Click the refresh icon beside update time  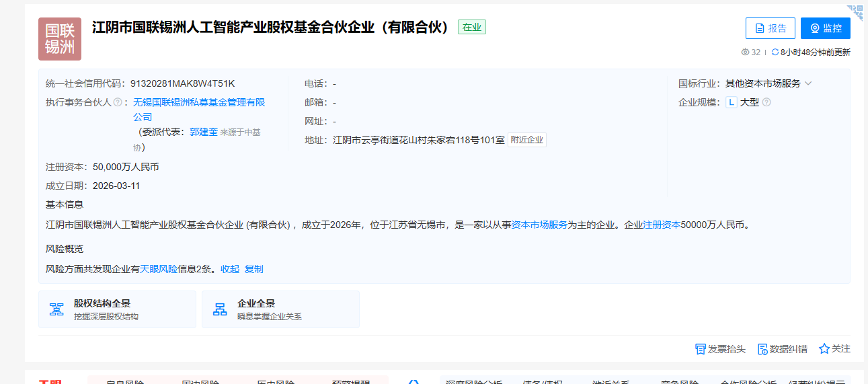tap(775, 52)
